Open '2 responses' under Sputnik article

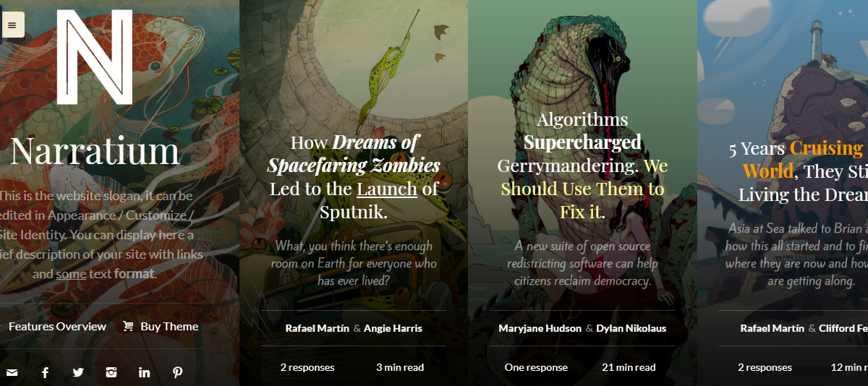[307, 367]
